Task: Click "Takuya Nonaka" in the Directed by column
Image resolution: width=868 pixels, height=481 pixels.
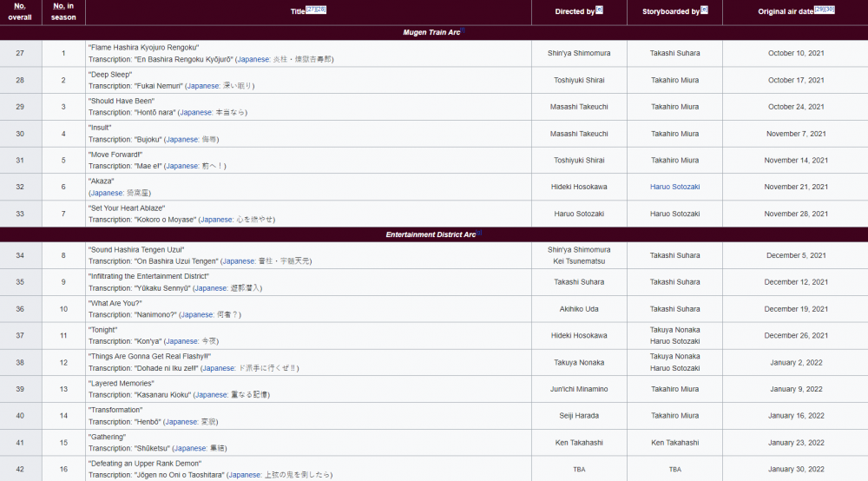Action: pos(579,363)
